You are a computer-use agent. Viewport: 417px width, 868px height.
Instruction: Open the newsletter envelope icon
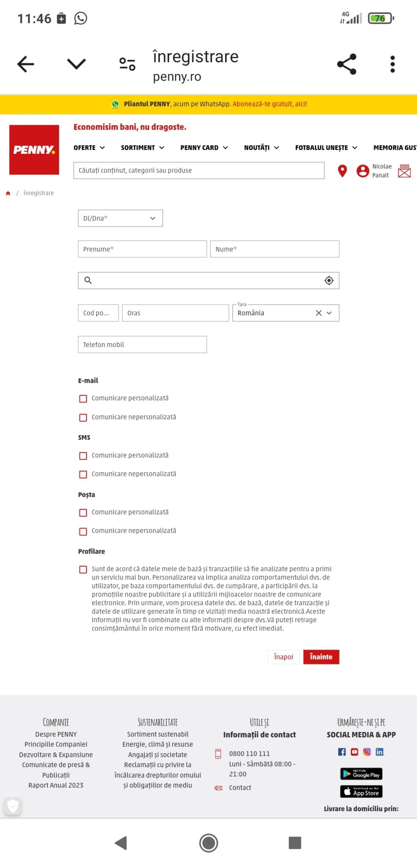[404, 171]
